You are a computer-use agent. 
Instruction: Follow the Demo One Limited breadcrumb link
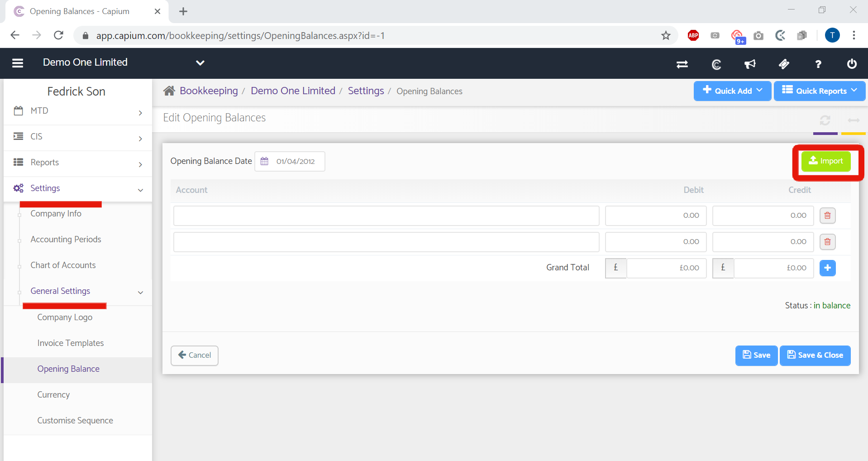pos(293,91)
